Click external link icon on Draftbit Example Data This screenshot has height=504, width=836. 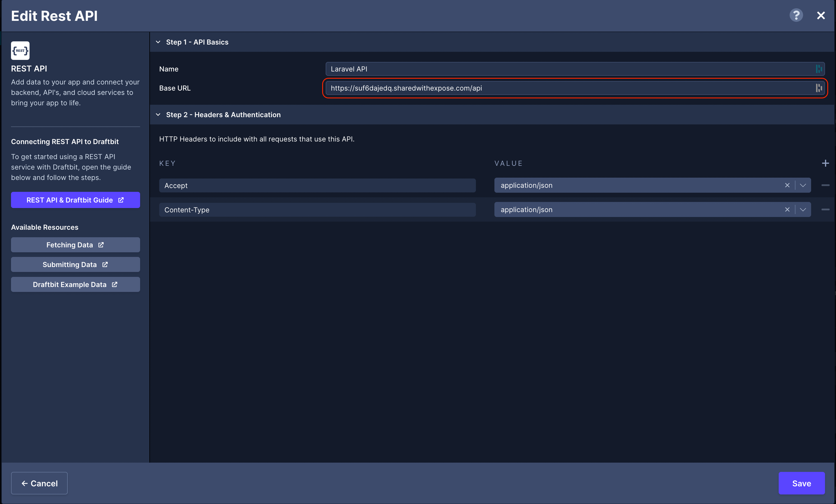(114, 285)
